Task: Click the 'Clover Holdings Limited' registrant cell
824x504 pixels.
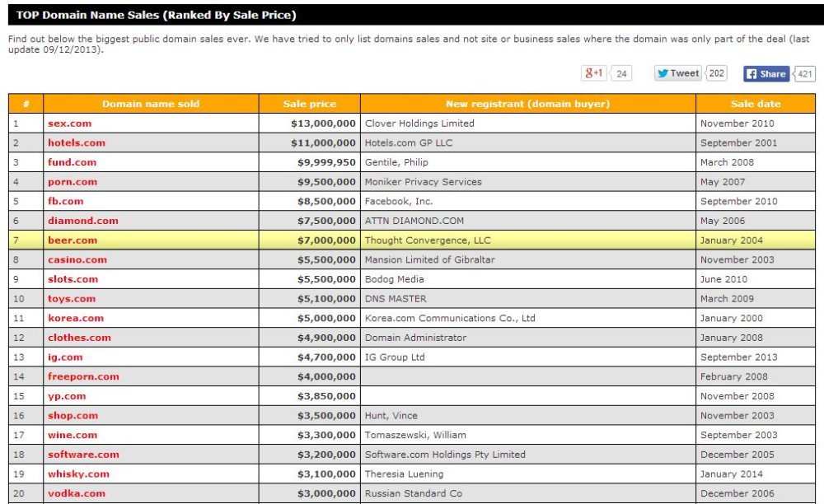Action: pyautogui.click(x=527, y=124)
